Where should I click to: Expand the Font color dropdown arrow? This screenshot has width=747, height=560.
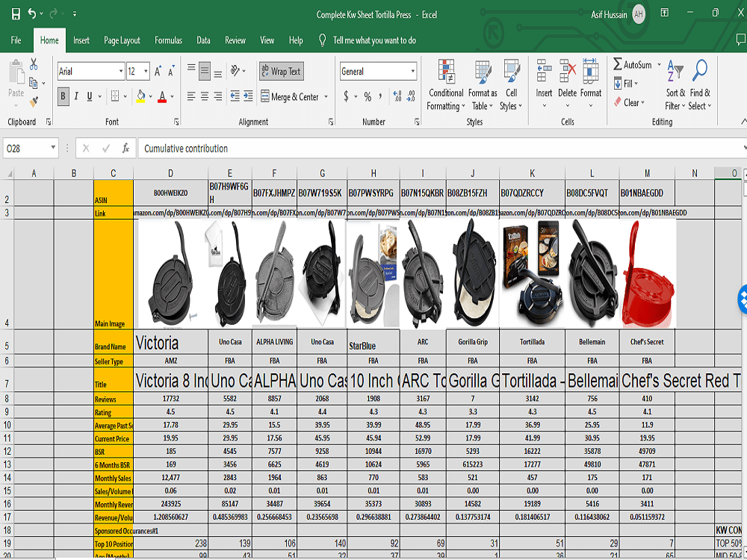click(x=172, y=96)
